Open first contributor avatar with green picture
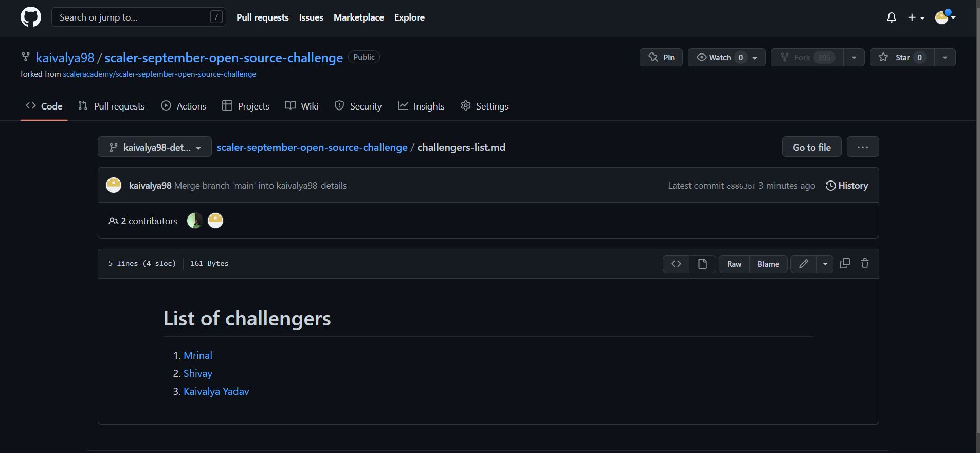 195,221
